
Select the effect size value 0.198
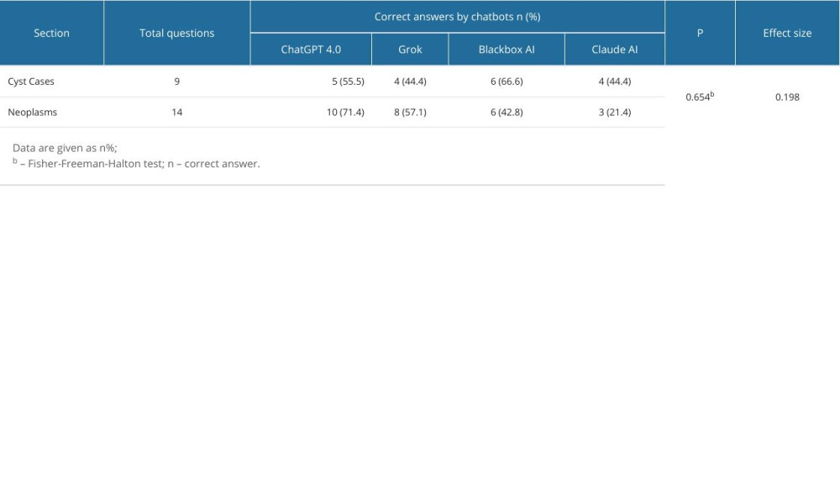pyautogui.click(x=787, y=97)
